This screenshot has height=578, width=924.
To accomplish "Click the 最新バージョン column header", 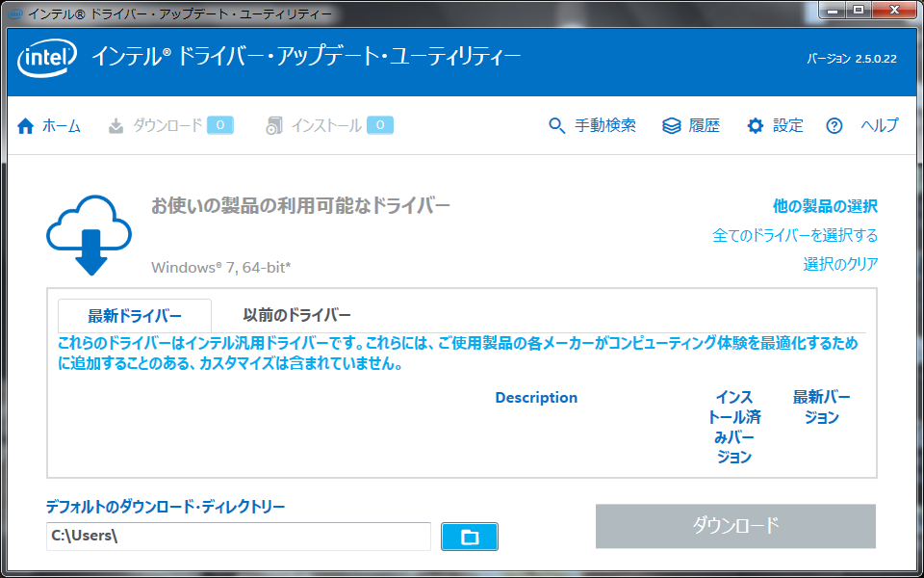I will (x=821, y=407).
